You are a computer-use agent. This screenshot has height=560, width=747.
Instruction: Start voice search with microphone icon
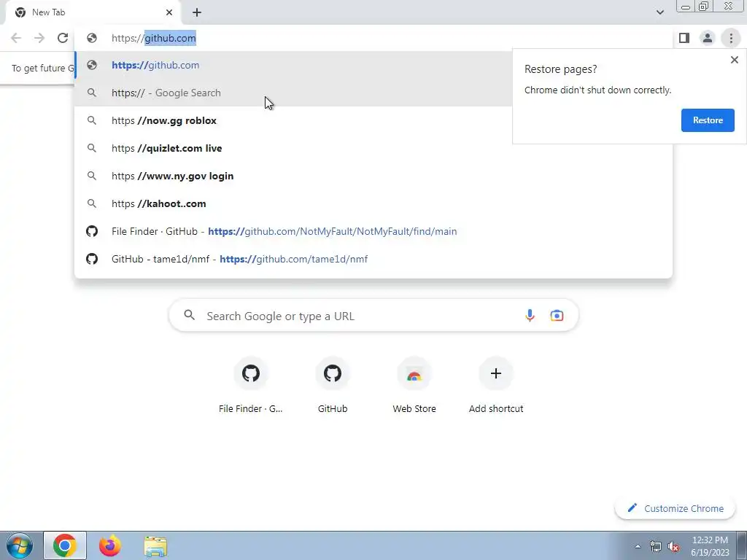[530, 315]
